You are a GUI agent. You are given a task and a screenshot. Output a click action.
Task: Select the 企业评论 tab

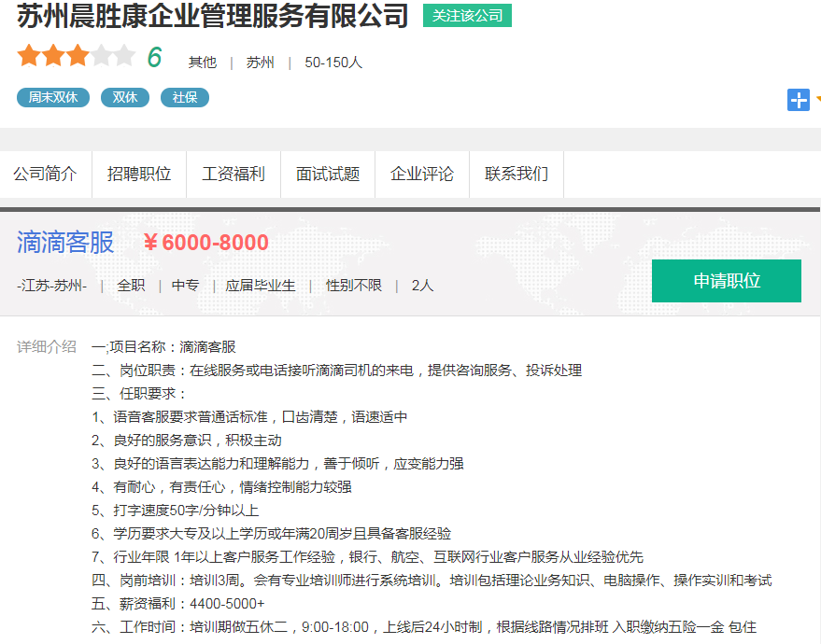tap(422, 175)
